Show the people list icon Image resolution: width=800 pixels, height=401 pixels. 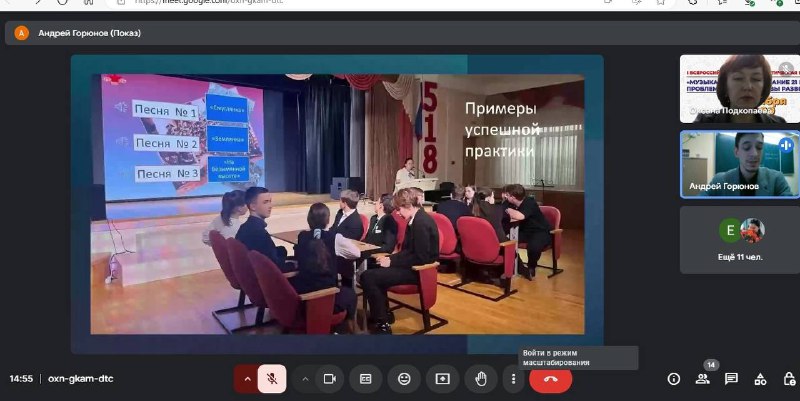click(703, 379)
